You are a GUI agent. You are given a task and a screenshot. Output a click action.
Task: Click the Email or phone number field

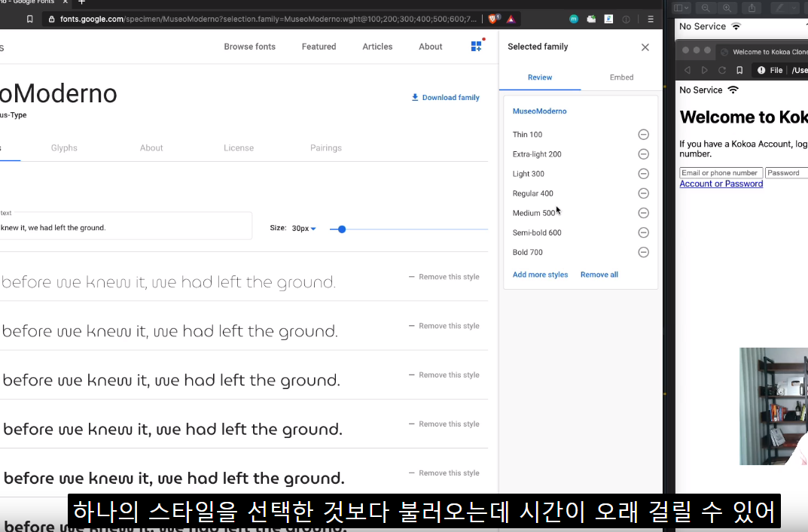721,173
